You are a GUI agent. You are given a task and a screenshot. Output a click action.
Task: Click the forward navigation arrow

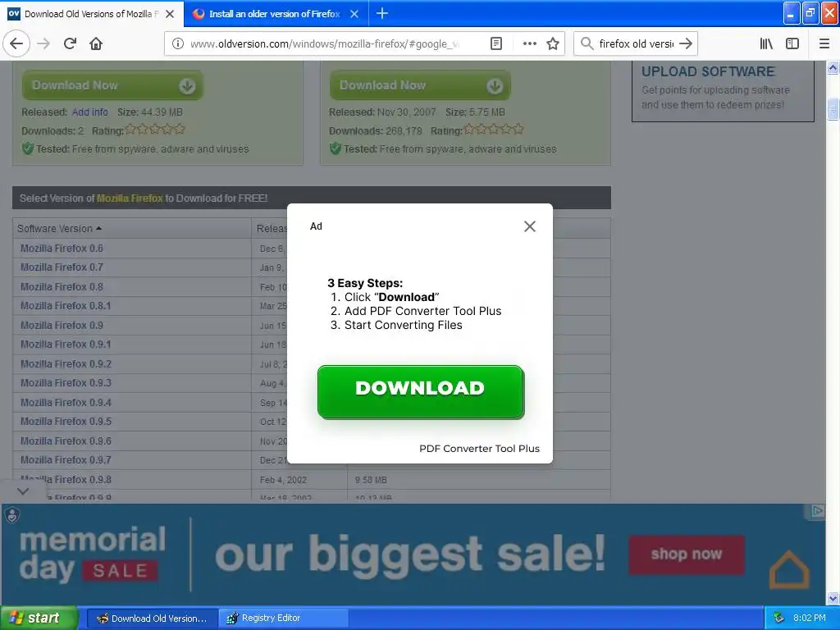point(43,43)
